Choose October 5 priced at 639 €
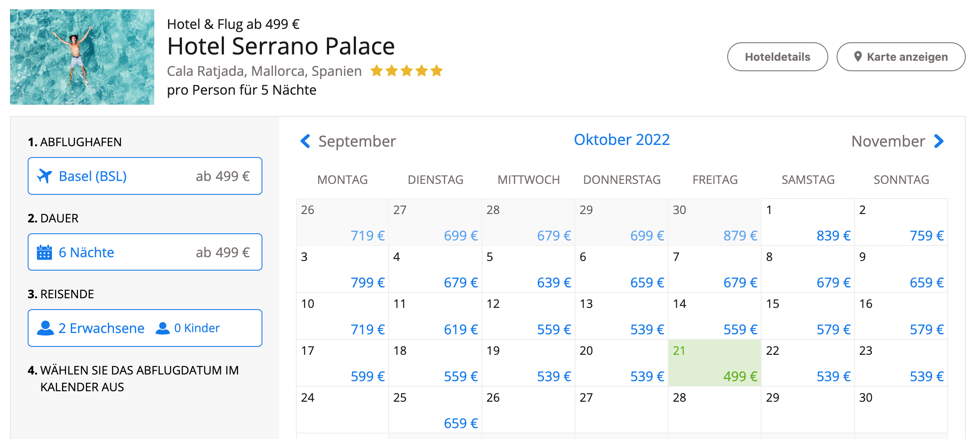This screenshot has height=439, width=980. 528,269
